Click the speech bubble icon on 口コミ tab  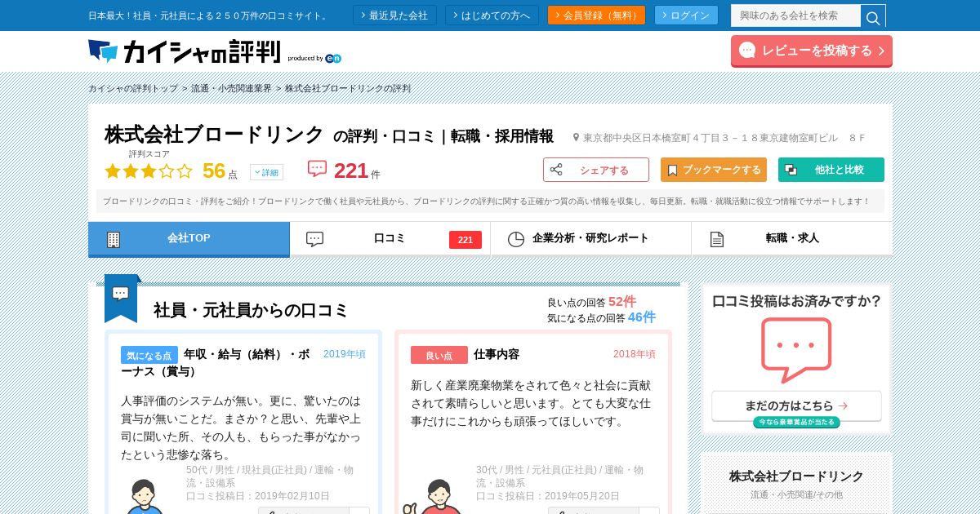[314, 239]
